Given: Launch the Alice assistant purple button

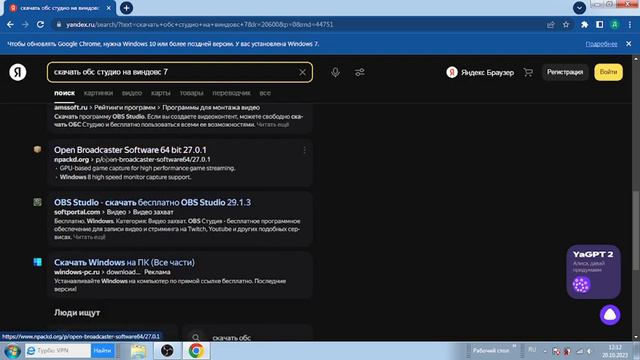Looking at the screenshot, I should [610, 315].
